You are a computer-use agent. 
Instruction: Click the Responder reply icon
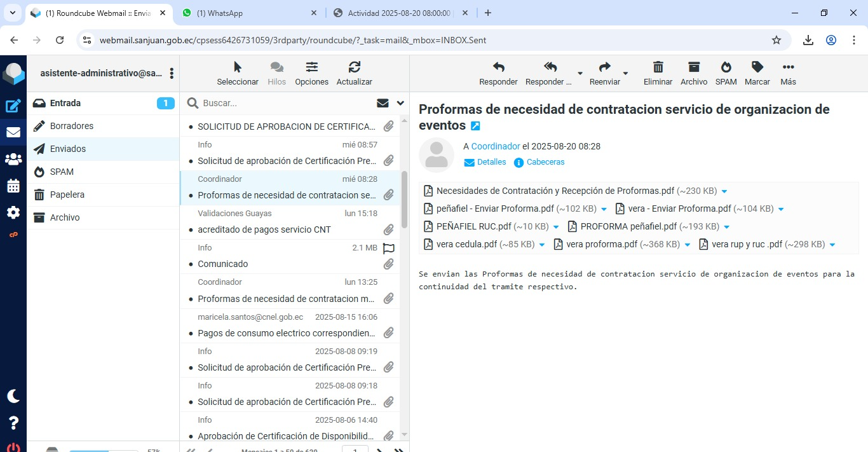pyautogui.click(x=498, y=67)
